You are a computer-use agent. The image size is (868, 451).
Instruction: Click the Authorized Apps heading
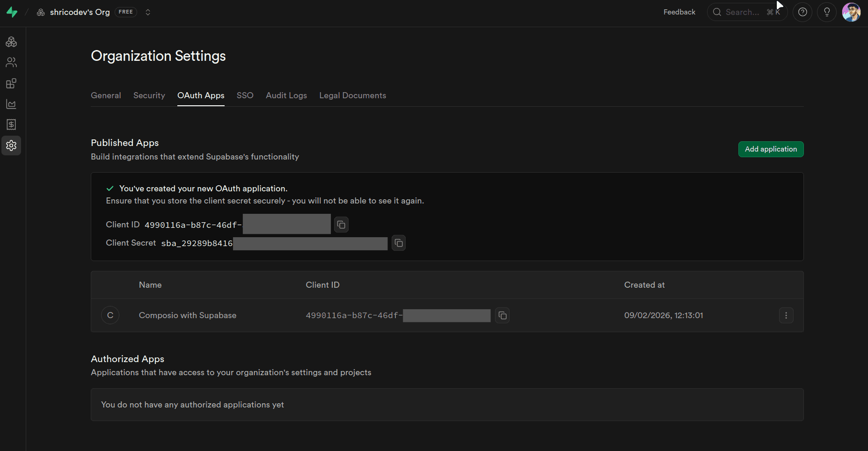pos(128,359)
